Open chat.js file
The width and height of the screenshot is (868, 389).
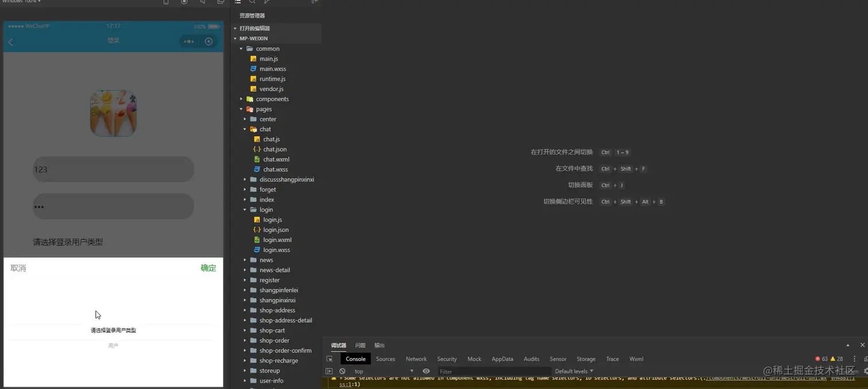pos(272,139)
